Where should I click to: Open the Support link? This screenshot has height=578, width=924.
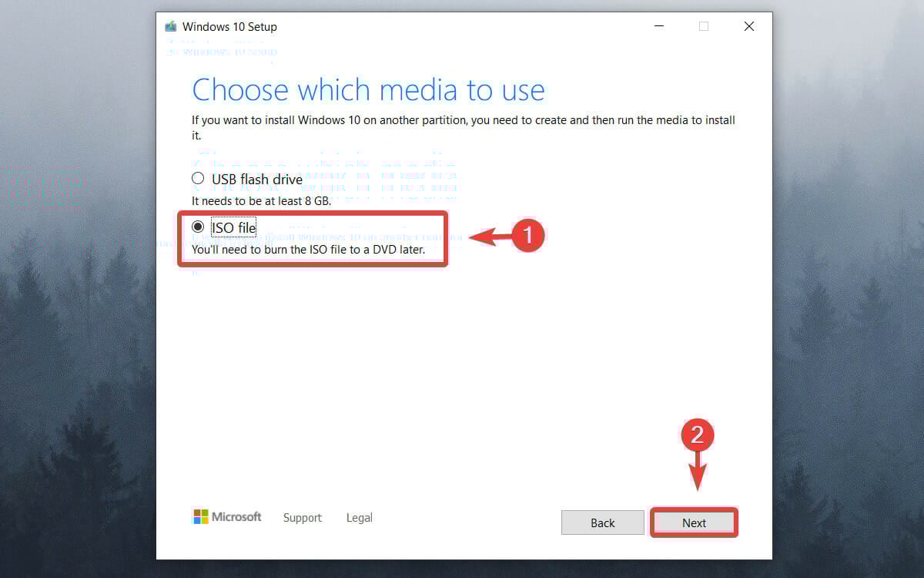303,518
